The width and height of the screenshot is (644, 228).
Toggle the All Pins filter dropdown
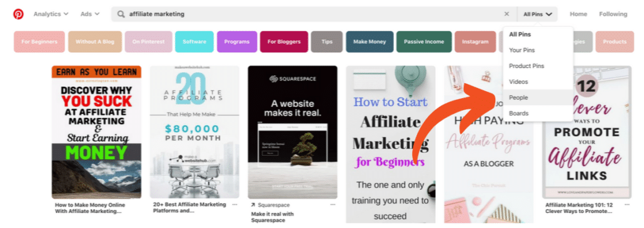pos(537,14)
